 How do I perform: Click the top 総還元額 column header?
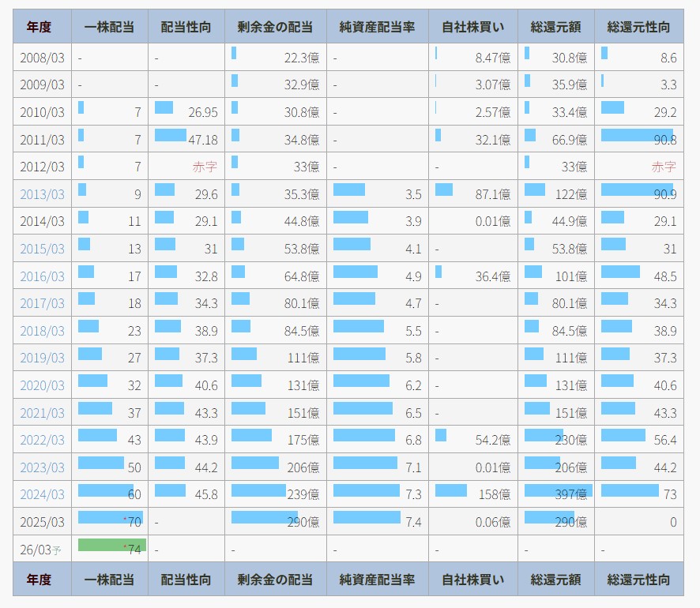(x=555, y=27)
